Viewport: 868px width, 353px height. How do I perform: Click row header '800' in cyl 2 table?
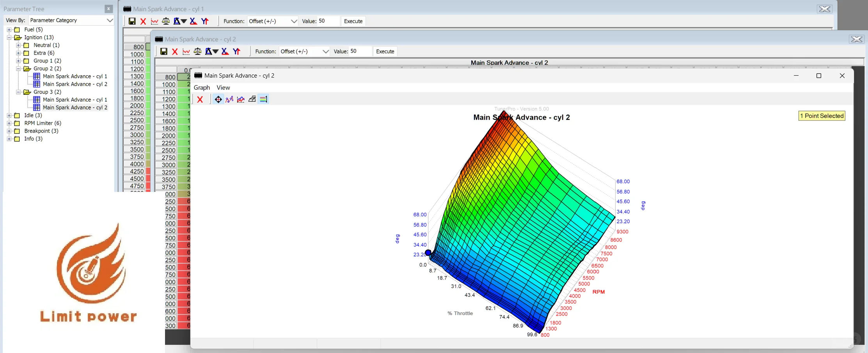pos(167,77)
